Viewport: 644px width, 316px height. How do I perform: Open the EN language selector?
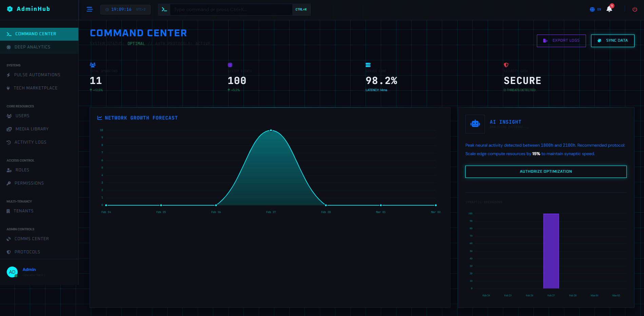594,9
